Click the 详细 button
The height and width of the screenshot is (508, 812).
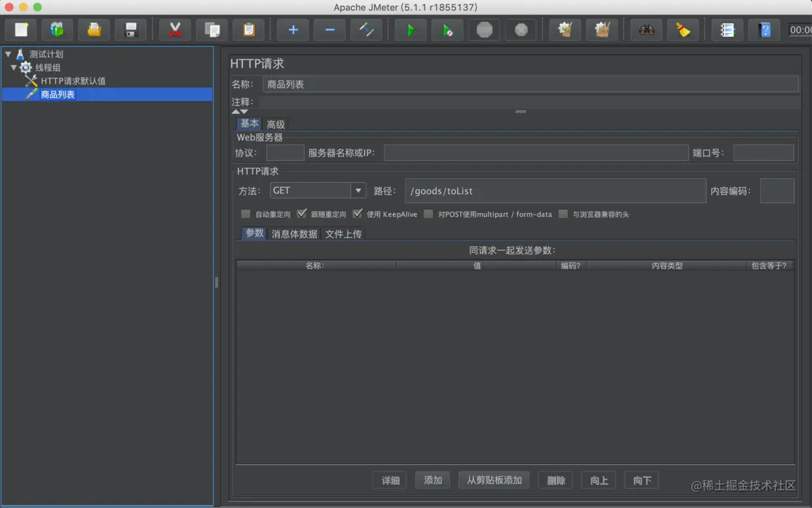[x=390, y=480]
